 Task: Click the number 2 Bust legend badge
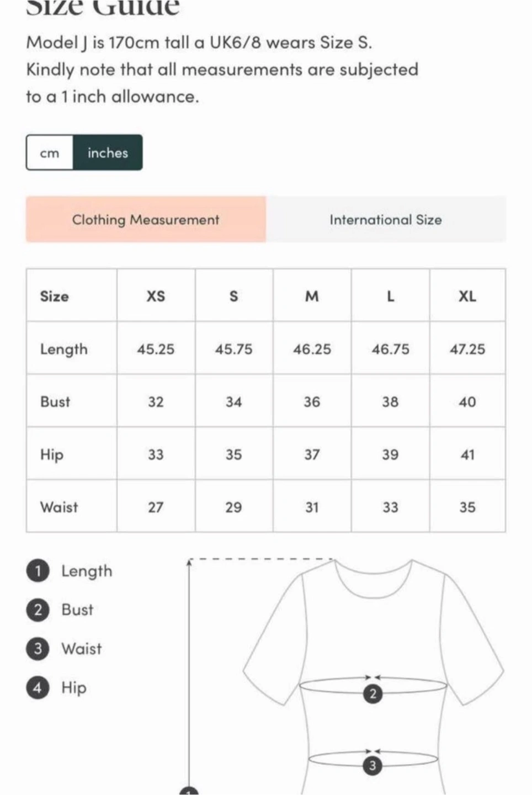38,609
